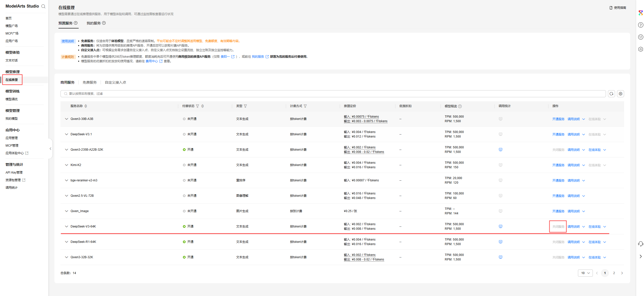Click the search icon beside ModelArts Studio
Screen dimensions: 644x296
pyautogui.click(x=43, y=6)
